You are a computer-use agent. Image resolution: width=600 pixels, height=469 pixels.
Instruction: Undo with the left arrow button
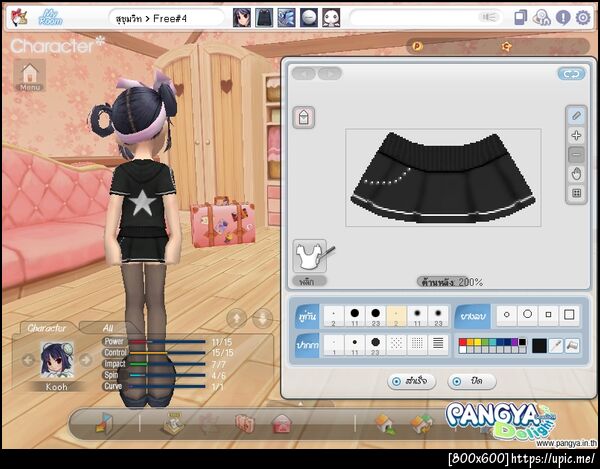click(304, 73)
